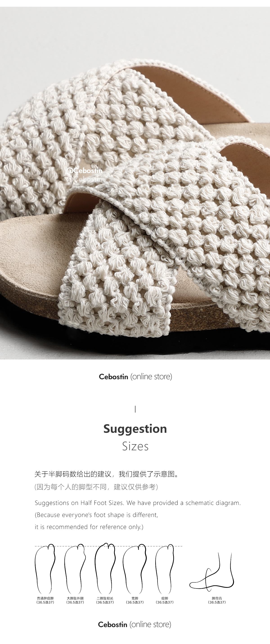The image size is (270, 644).
Task: Select the bunion big-toe foot outline
Action: 75,569
